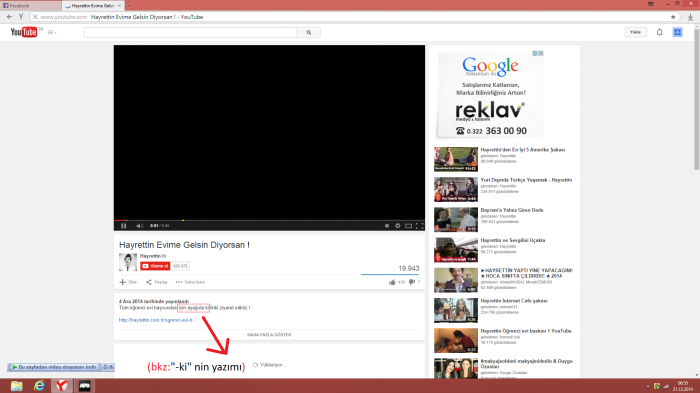Open the Paylaş share option
This screenshot has width=700, height=393.
point(157,282)
